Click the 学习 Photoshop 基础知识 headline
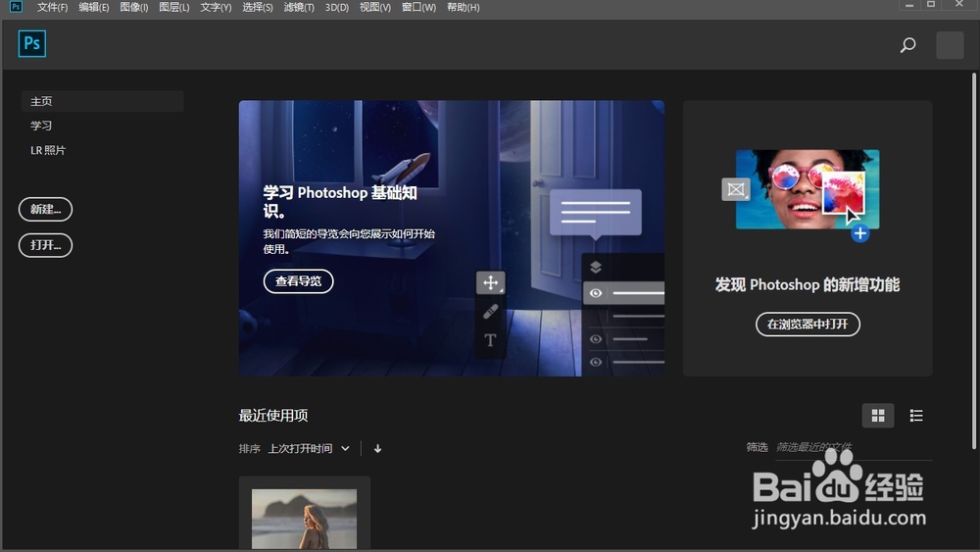Viewport: 980px width, 552px height. click(340, 201)
